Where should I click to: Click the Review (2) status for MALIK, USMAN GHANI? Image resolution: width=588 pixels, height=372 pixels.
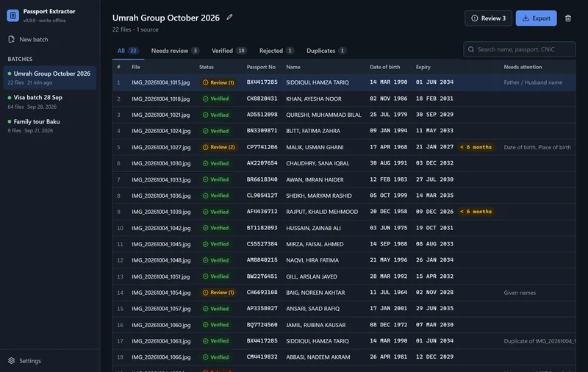(218, 147)
